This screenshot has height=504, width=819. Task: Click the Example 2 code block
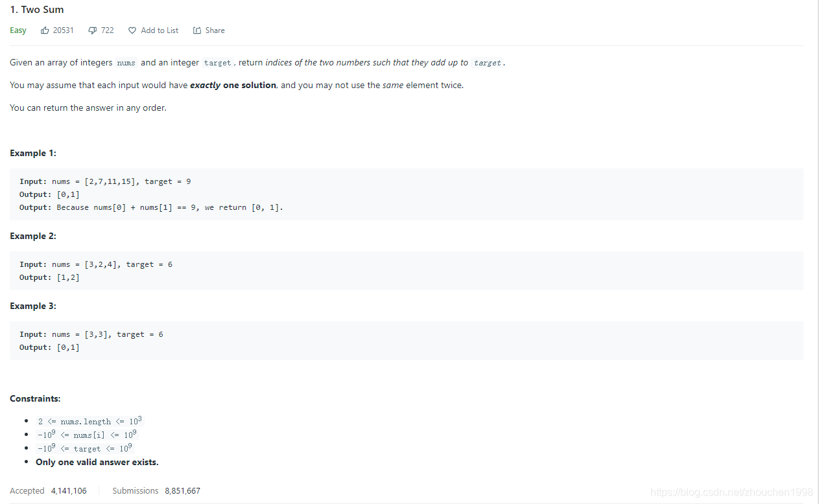[x=406, y=271]
